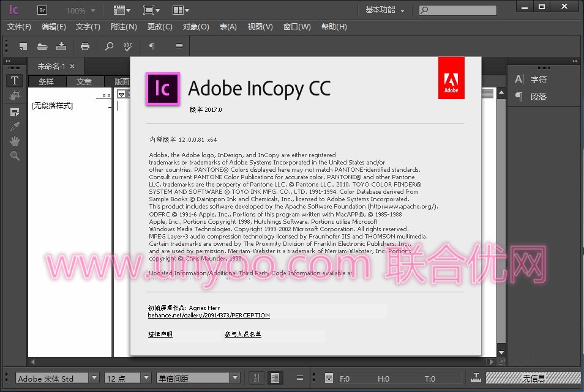Click the F:0 frame count value

(x=345, y=379)
